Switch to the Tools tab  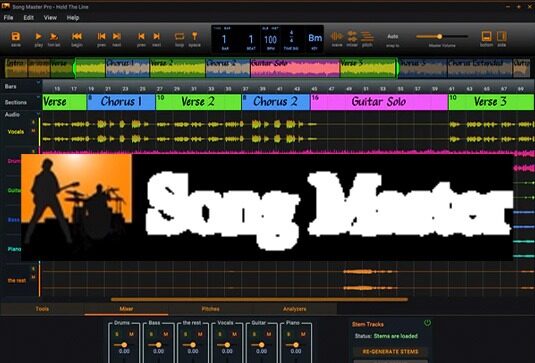(x=42, y=309)
